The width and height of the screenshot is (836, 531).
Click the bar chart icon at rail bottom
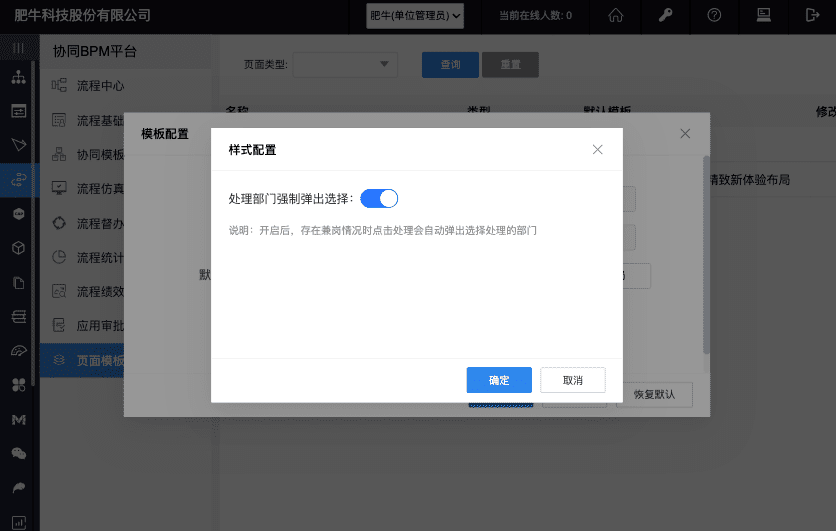pos(19,522)
